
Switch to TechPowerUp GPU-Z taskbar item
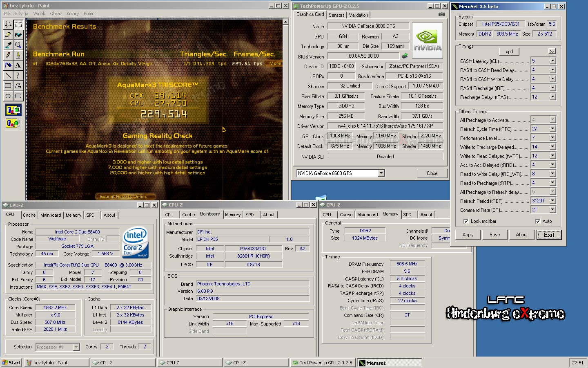pos(323,363)
